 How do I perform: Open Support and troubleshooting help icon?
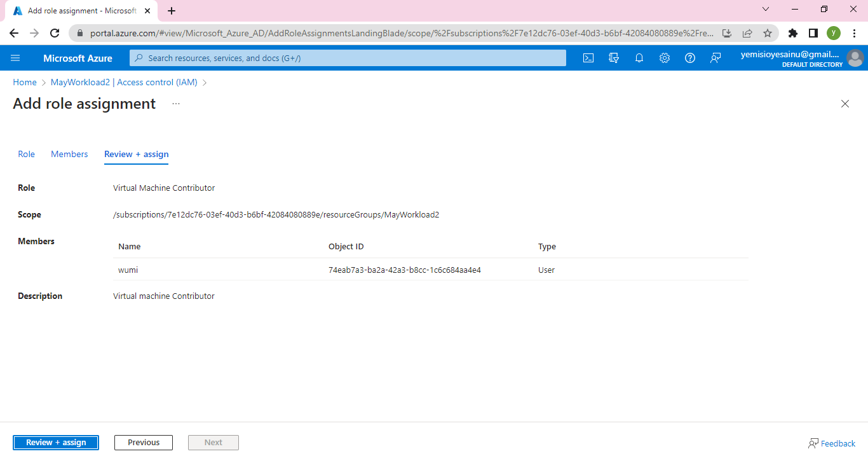[x=690, y=58]
